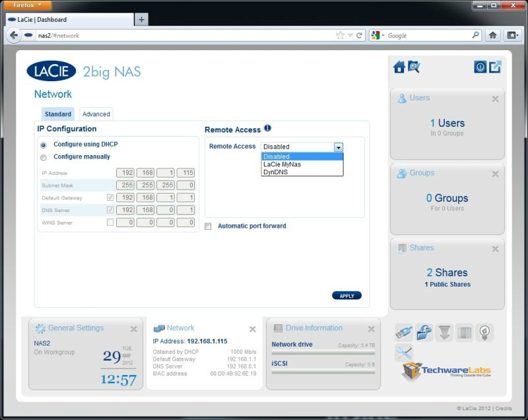Open the USB external ports icon

404,332
